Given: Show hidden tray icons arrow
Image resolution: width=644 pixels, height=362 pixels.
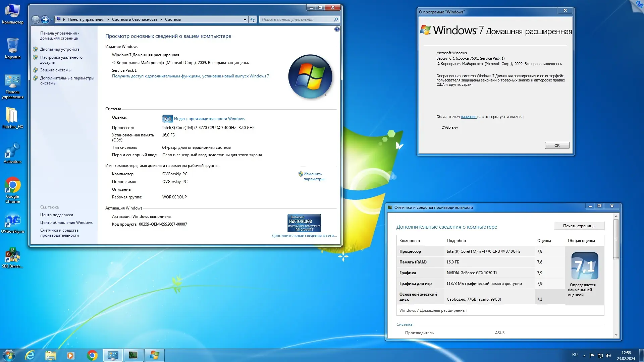Looking at the screenshot, I should coord(584,356).
